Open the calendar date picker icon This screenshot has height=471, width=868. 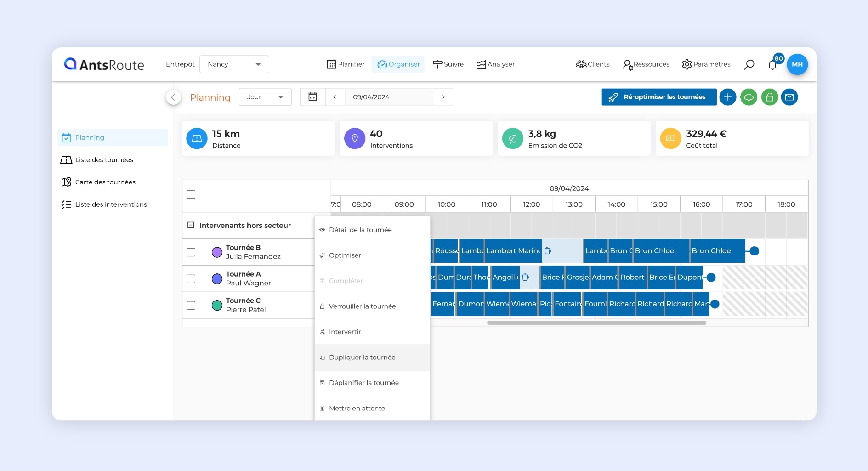point(312,97)
